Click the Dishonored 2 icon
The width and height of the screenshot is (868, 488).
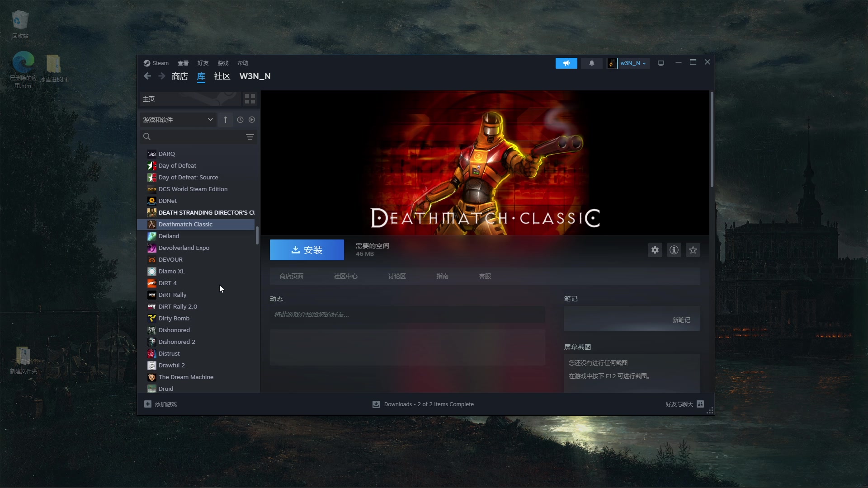[x=152, y=342]
